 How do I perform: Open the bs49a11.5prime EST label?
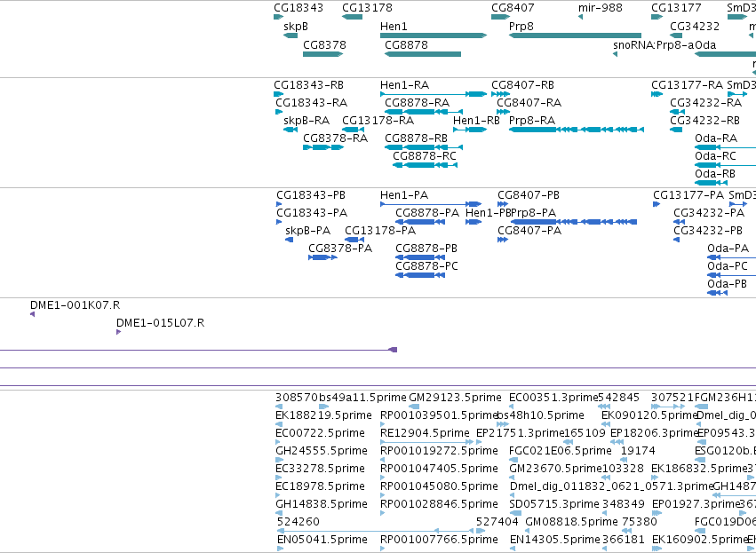coord(363,398)
